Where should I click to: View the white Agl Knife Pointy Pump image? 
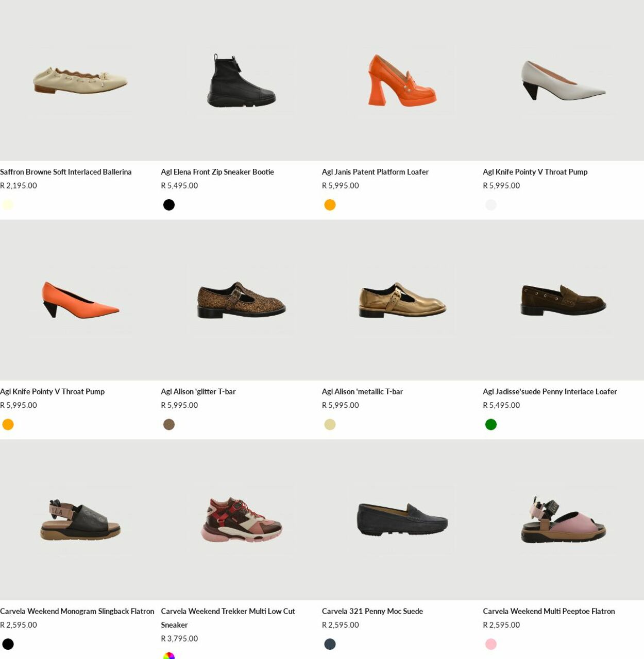click(563, 80)
